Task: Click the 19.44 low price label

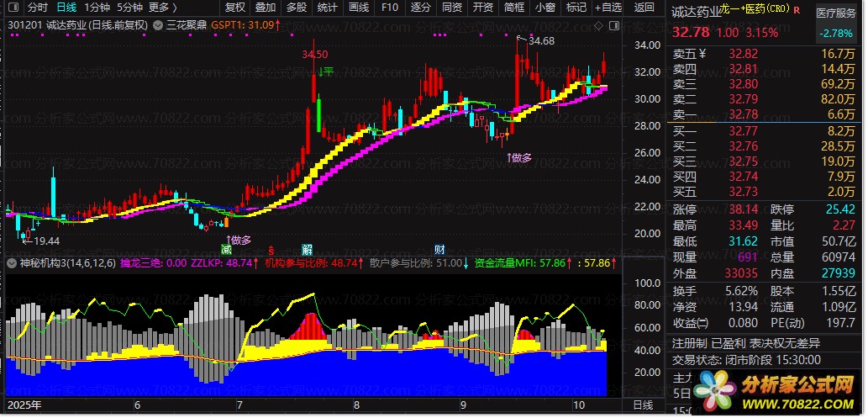Action: [47, 241]
